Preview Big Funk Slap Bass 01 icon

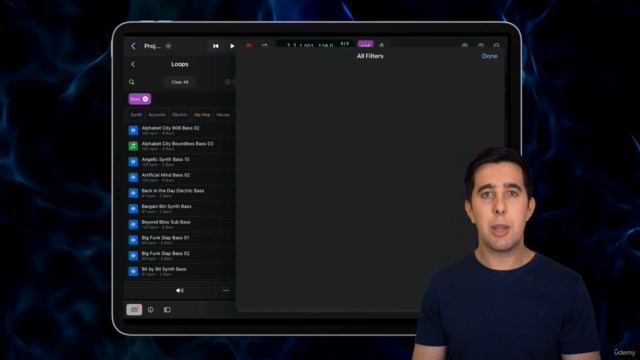(133, 240)
